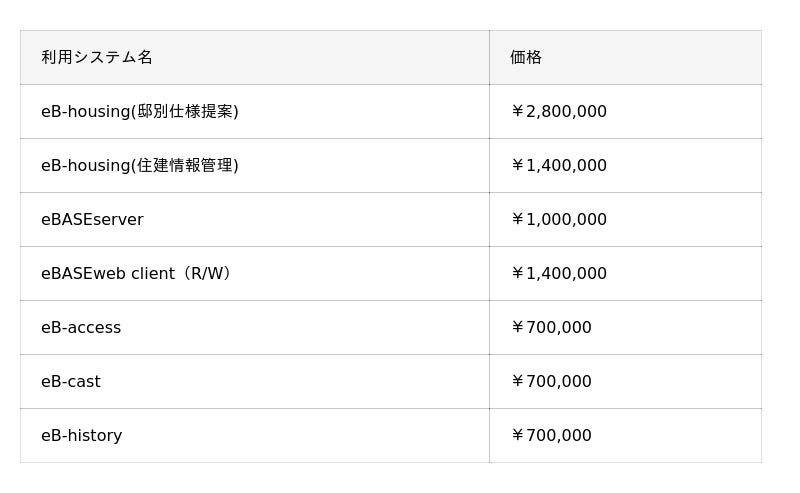Screen dimensions: 800x493
Task: Click the yen symbol in eBASEserver's price
Action: pos(517,220)
